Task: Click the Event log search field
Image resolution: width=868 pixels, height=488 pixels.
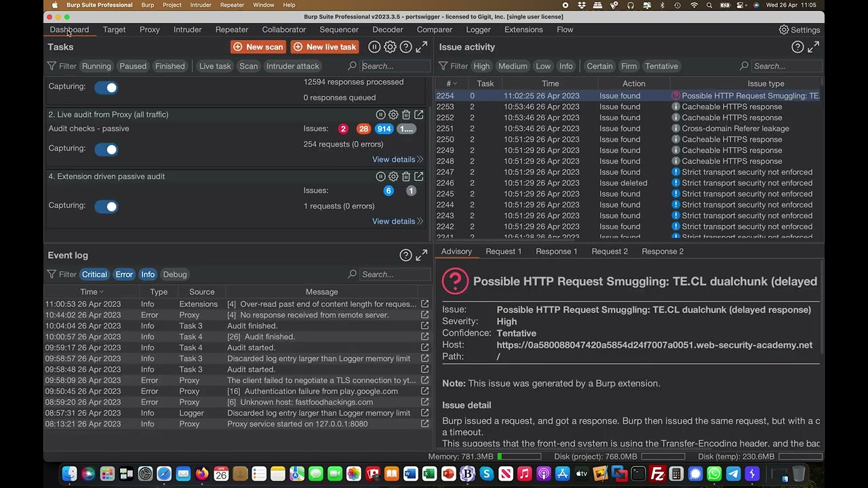Action: tap(395, 274)
